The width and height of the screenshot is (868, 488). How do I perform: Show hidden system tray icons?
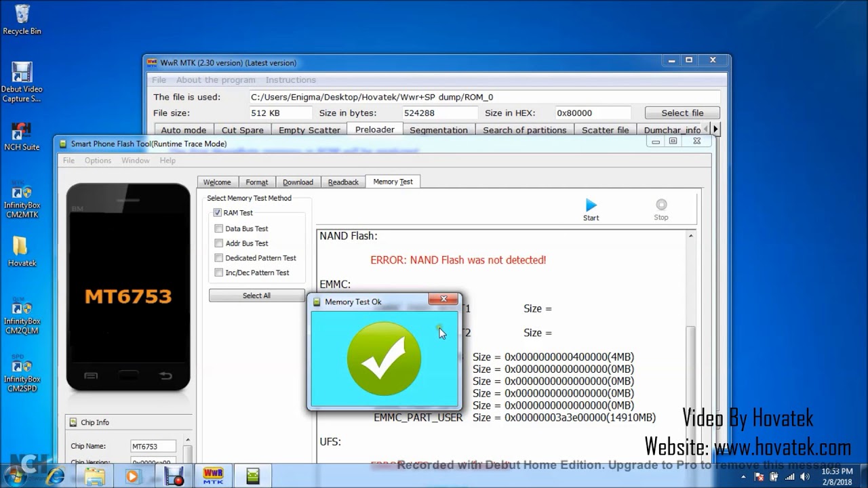click(744, 476)
